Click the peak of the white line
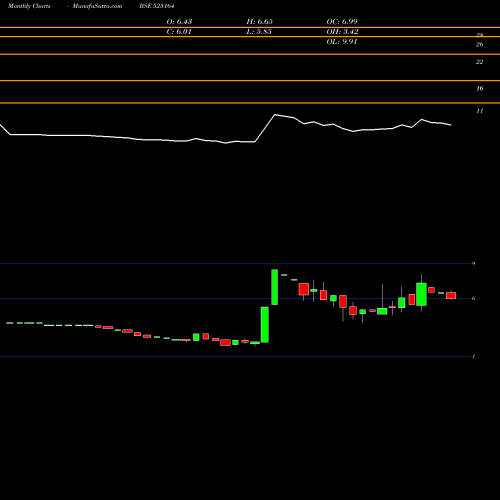 pyautogui.click(x=275, y=115)
